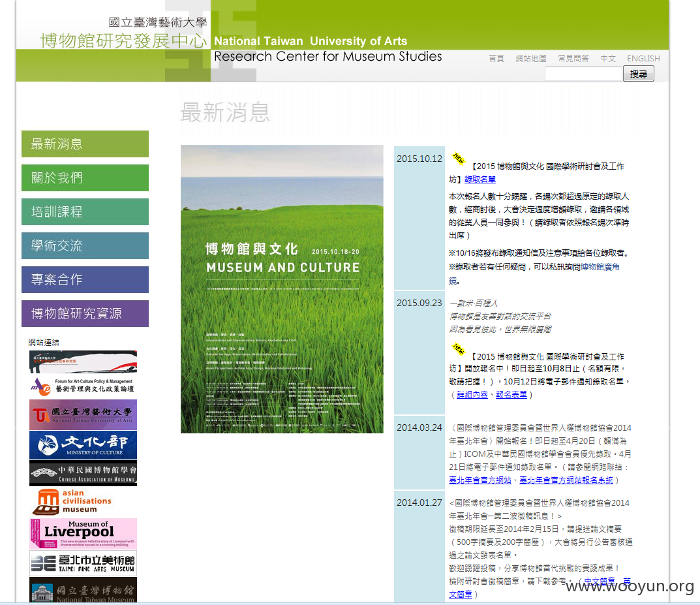
Task: Click the 博物館研究發展中心 site title logo
Action: (x=124, y=41)
